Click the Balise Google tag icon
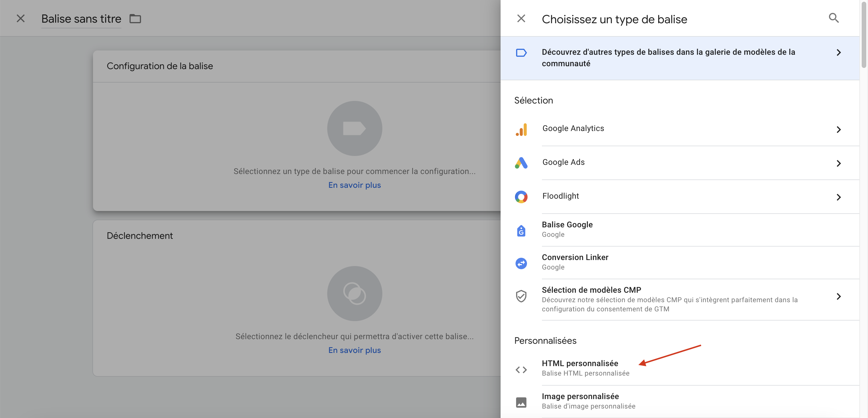The height and width of the screenshot is (418, 868). click(x=521, y=230)
